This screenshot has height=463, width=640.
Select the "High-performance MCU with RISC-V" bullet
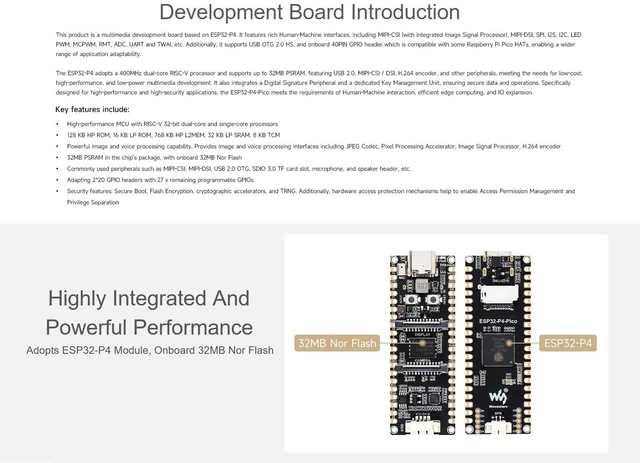pos(172,124)
